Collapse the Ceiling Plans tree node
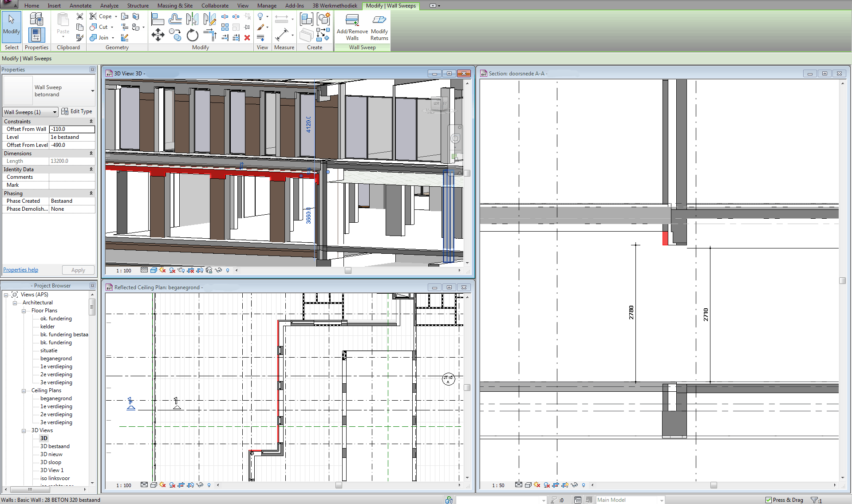This screenshot has height=504, width=852. pos(24,390)
